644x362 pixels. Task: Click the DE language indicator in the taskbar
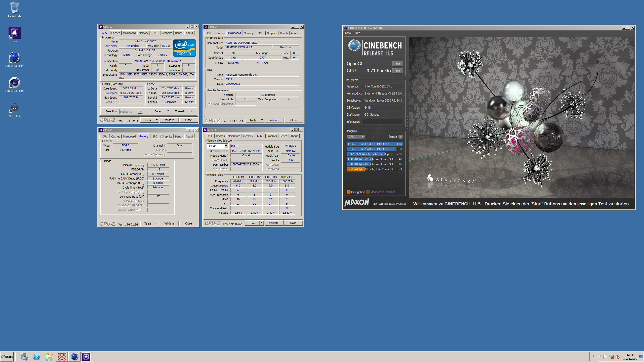pyautogui.click(x=593, y=356)
